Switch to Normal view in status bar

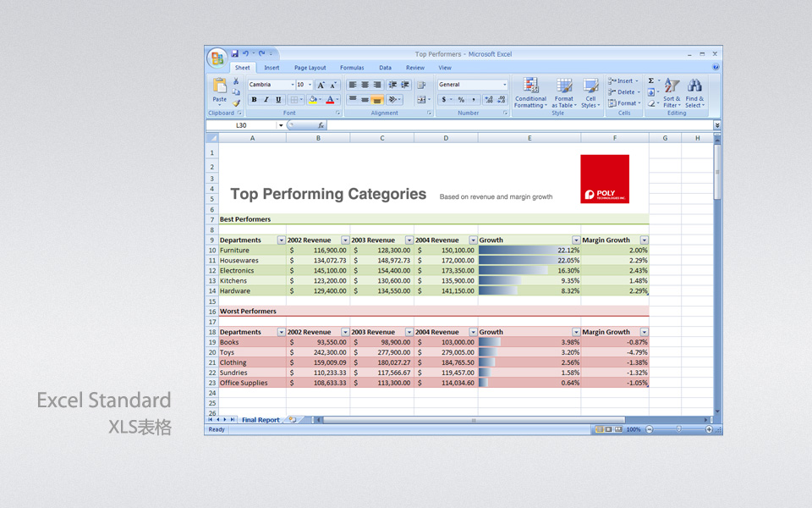(x=599, y=430)
